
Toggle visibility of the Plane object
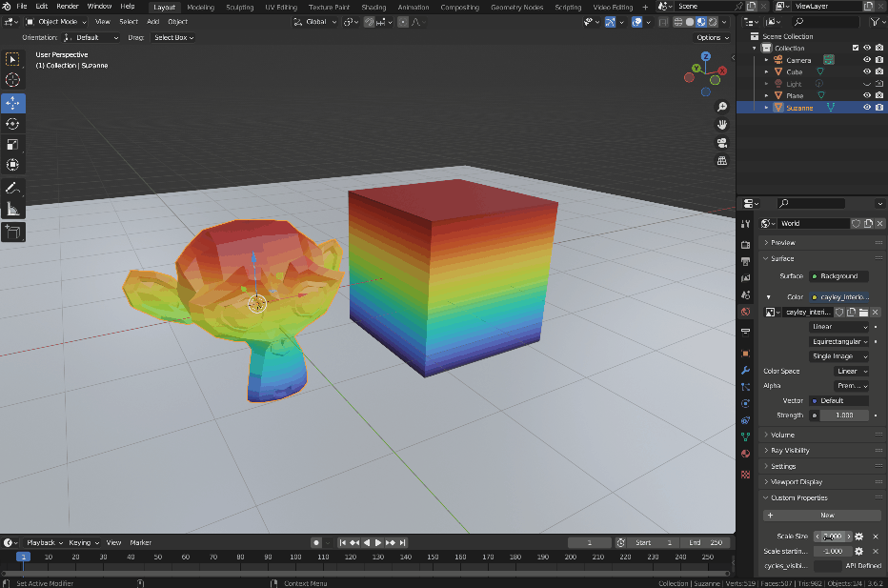pyautogui.click(x=867, y=95)
